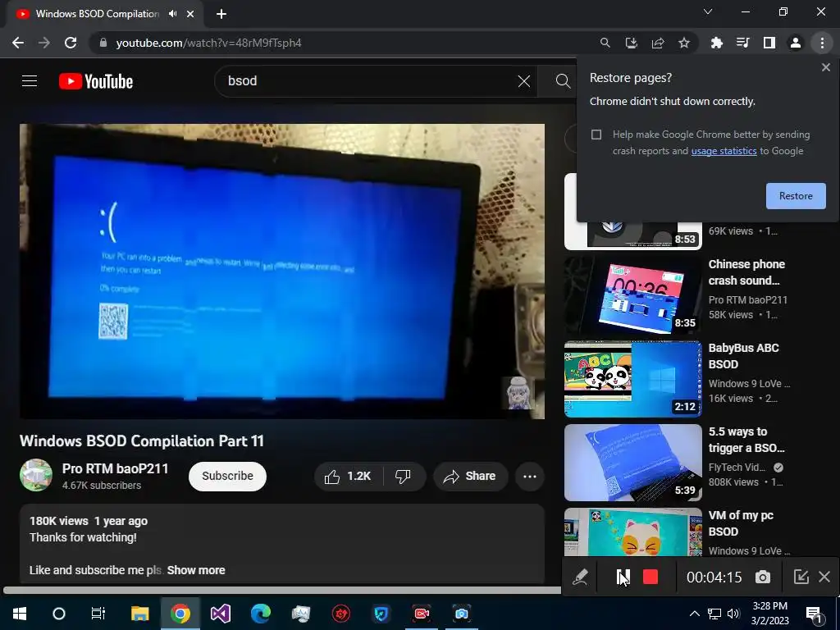Open a new browser tab
840x630 pixels.
coord(221,14)
